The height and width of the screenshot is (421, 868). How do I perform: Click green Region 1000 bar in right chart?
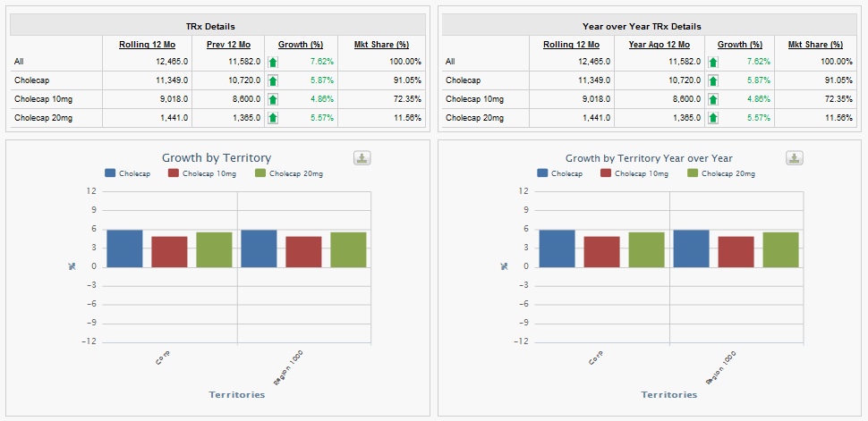point(780,249)
